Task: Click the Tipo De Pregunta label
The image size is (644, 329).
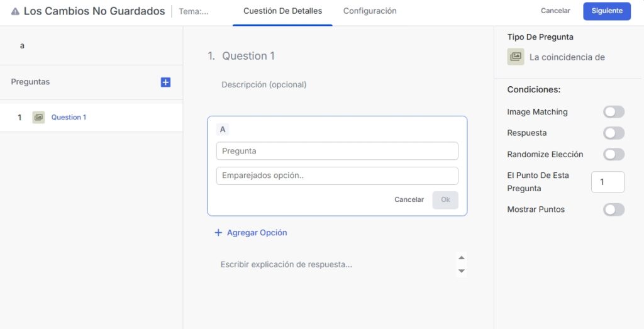Action: point(540,37)
